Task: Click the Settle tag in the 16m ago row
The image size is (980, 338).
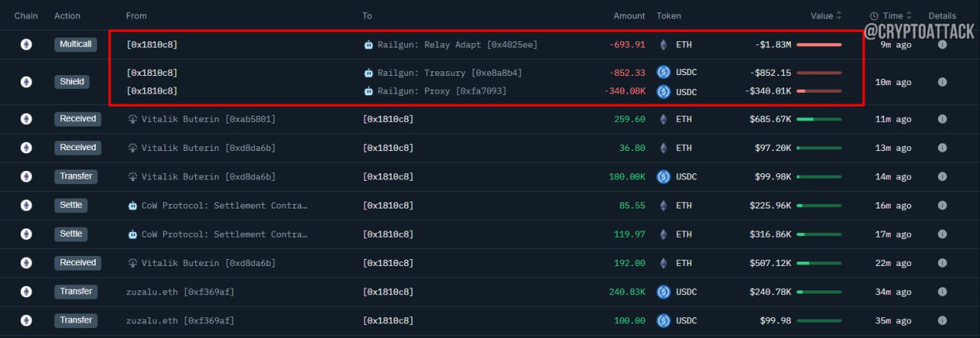Action: pyautogui.click(x=71, y=205)
